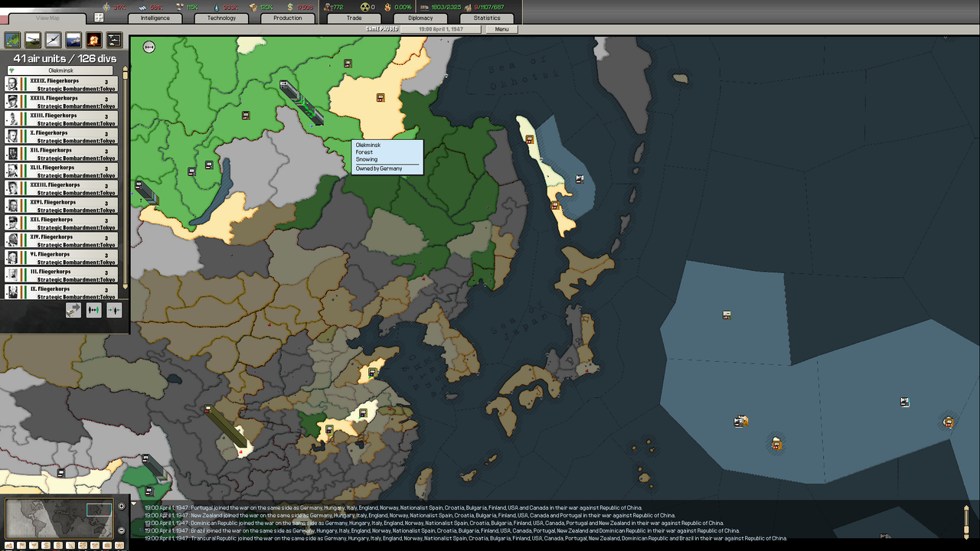Select XXXIX. Fliegerkorps unit

(x=61, y=84)
